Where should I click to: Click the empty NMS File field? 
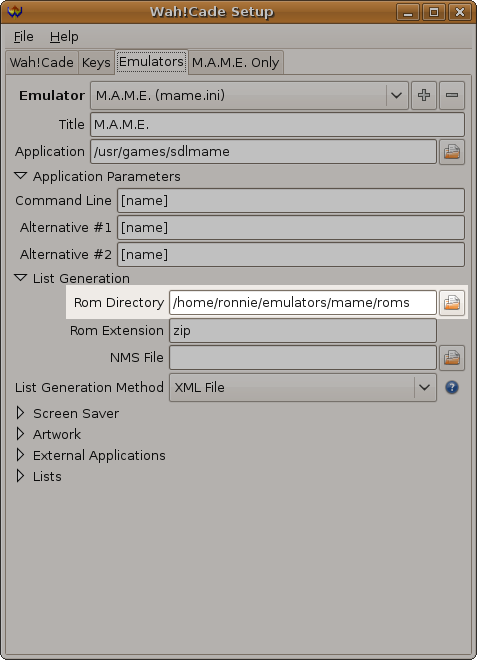click(303, 358)
